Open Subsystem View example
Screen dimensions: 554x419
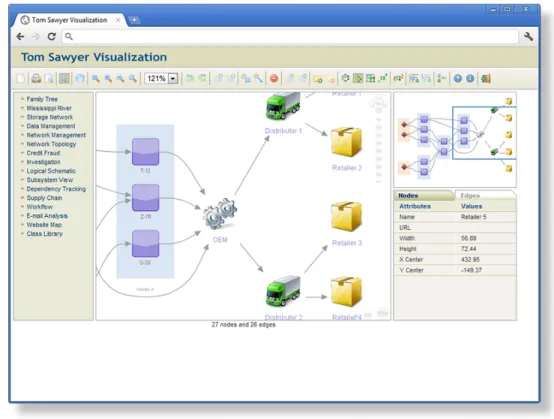point(50,180)
